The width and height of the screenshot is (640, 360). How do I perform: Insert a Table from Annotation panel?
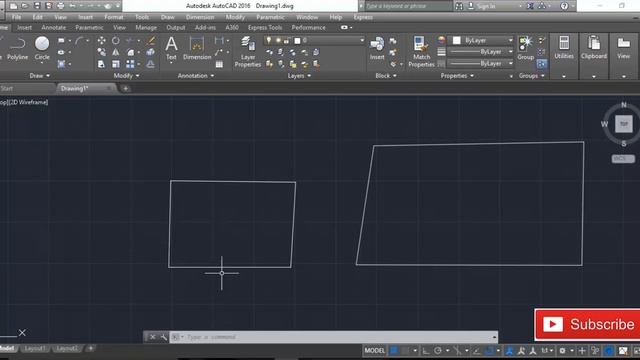coord(219,64)
